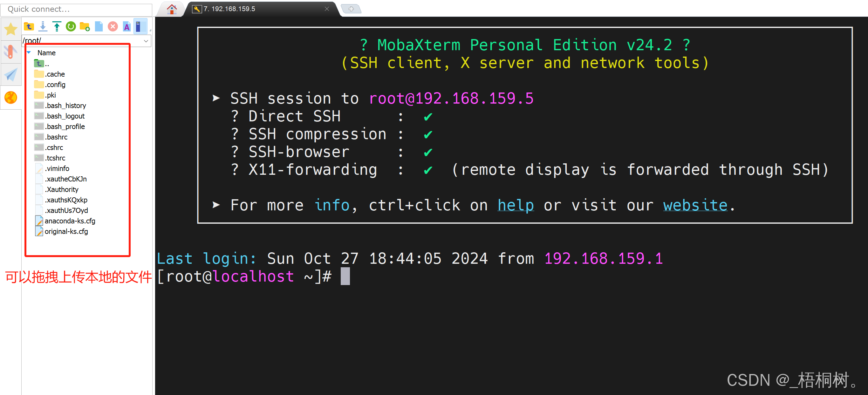
Task: Refresh the remote folder listing
Action: click(x=71, y=26)
